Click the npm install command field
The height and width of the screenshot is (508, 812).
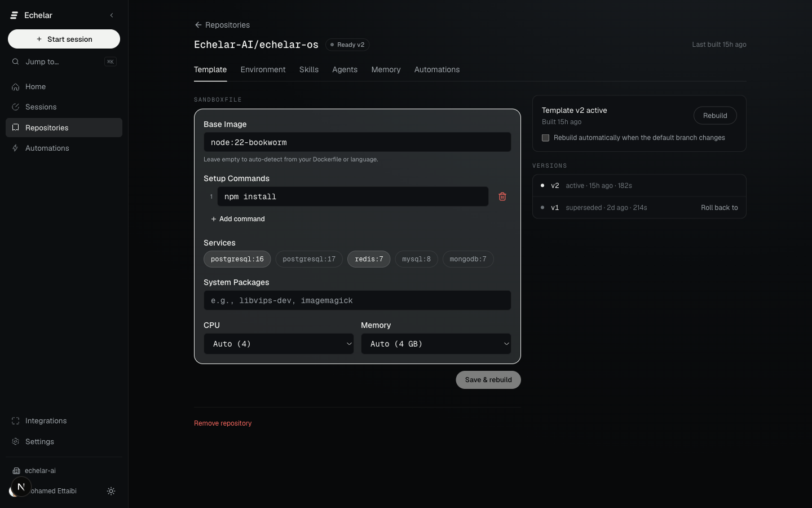coord(353,196)
